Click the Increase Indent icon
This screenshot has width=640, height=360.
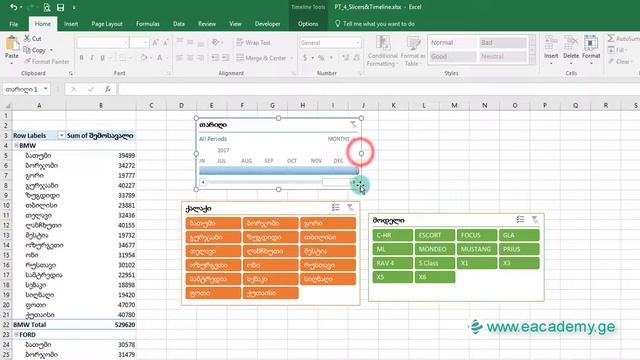[225, 58]
